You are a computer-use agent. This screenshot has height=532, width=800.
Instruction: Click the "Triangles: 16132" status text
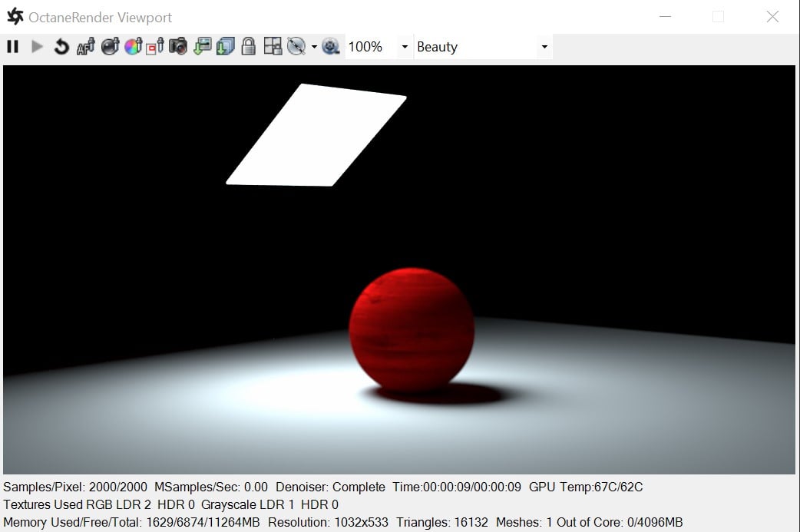point(442,522)
